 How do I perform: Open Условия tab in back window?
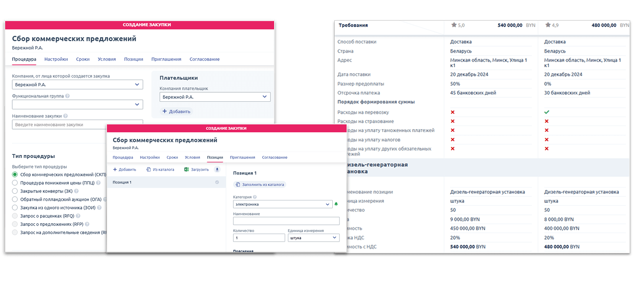click(107, 59)
